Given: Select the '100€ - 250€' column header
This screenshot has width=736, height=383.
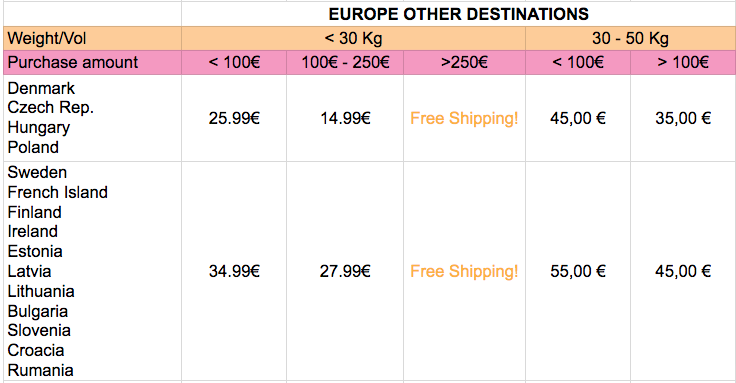Looking at the screenshot, I should tap(345, 62).
